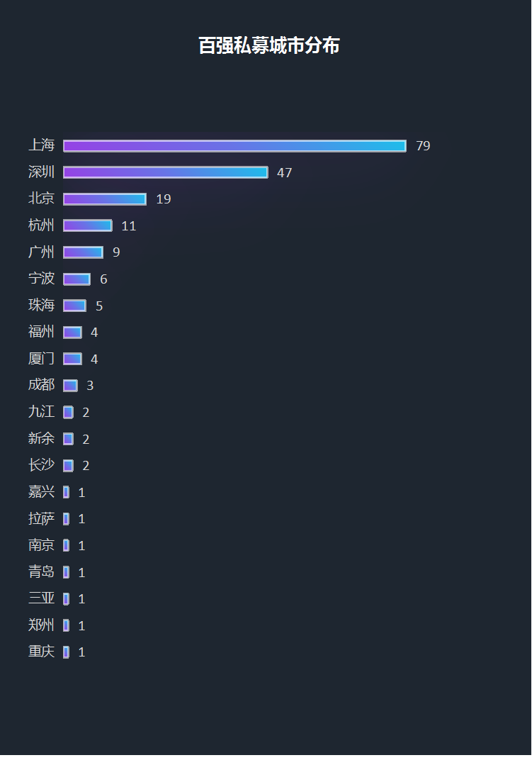Click the 厦门 bar showing 4
This screenshot has height=765, width=532.
[x=73, y=359]
